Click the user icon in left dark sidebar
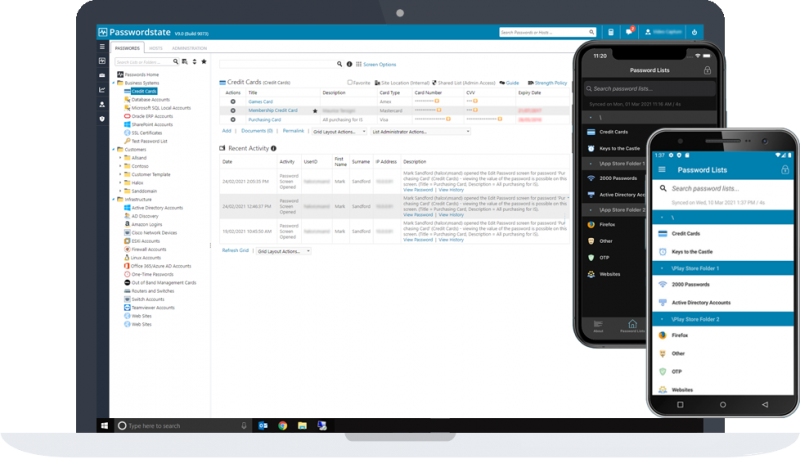The width and height of the screenshot is (800, 459). point(102,104)
